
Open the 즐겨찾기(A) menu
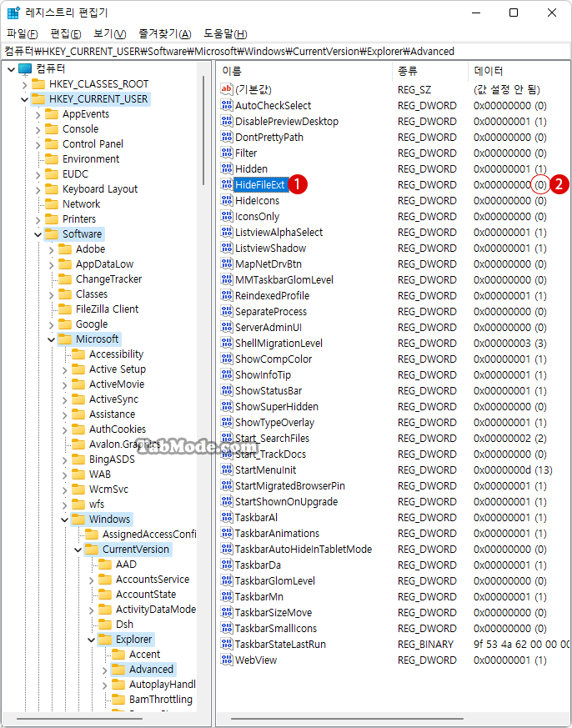(x=165, y=34)
